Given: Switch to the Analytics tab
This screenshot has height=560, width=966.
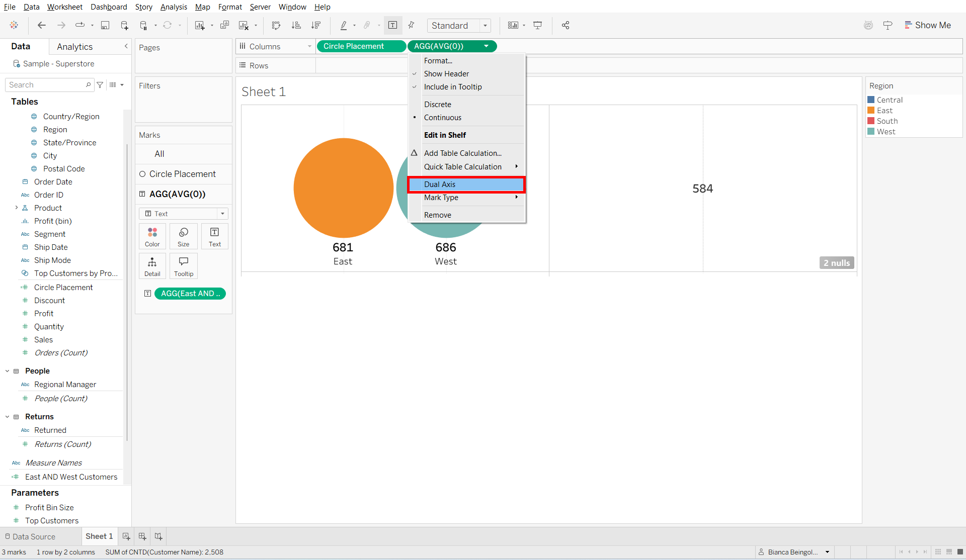Looking at the screenshot, I should click(75, 47).
